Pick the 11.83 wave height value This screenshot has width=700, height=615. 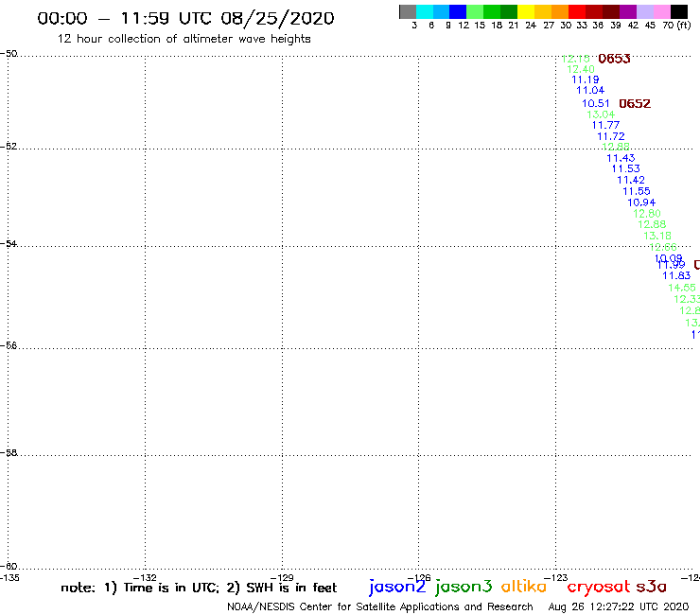tap(676, 275)
